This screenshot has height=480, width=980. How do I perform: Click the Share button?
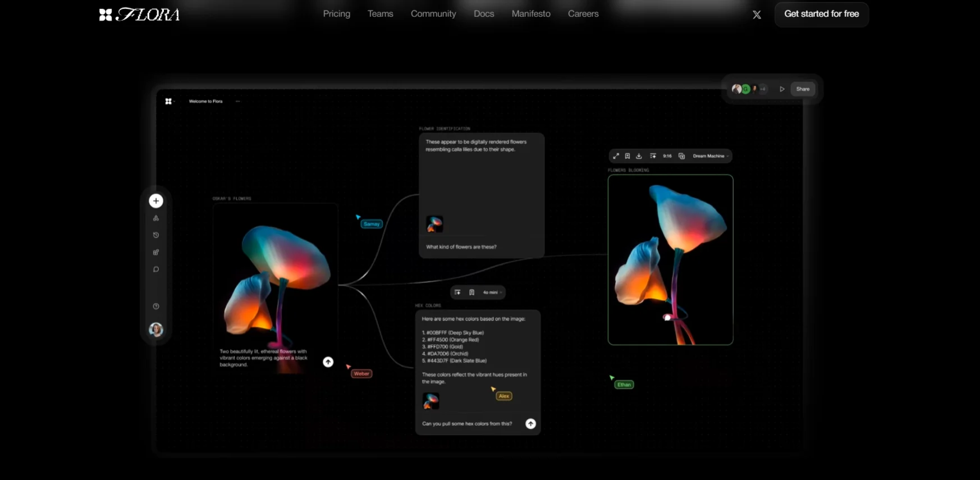tap(803, 89)
